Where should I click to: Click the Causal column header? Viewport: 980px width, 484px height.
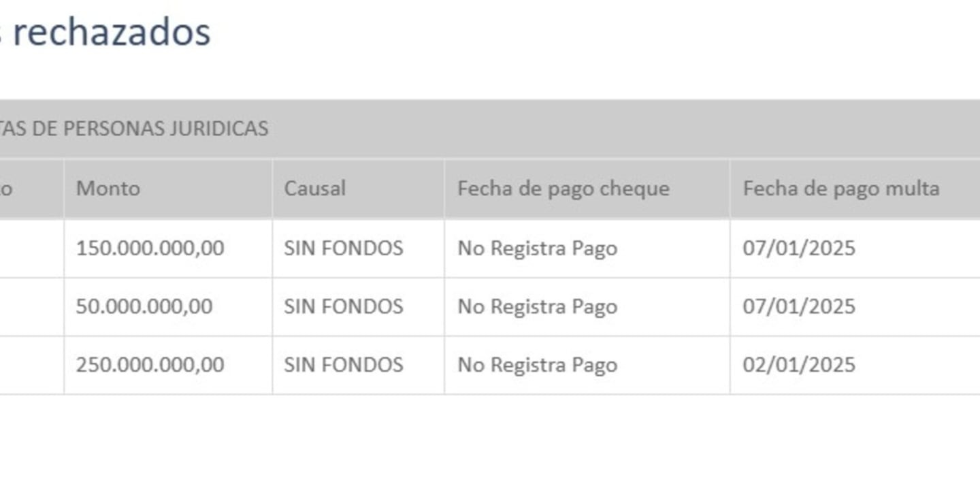pyautogui.click(x=358, y=189)
